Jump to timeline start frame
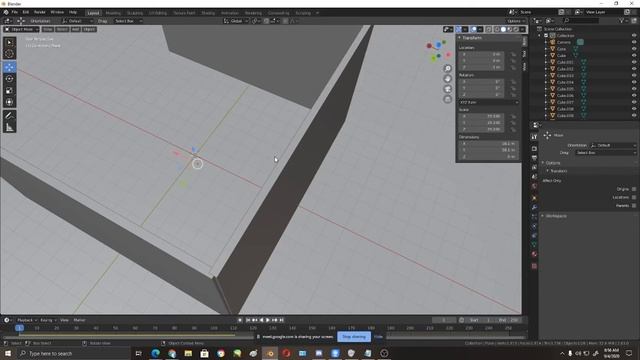Screen dimensions: 640x360 click(248, 320)
